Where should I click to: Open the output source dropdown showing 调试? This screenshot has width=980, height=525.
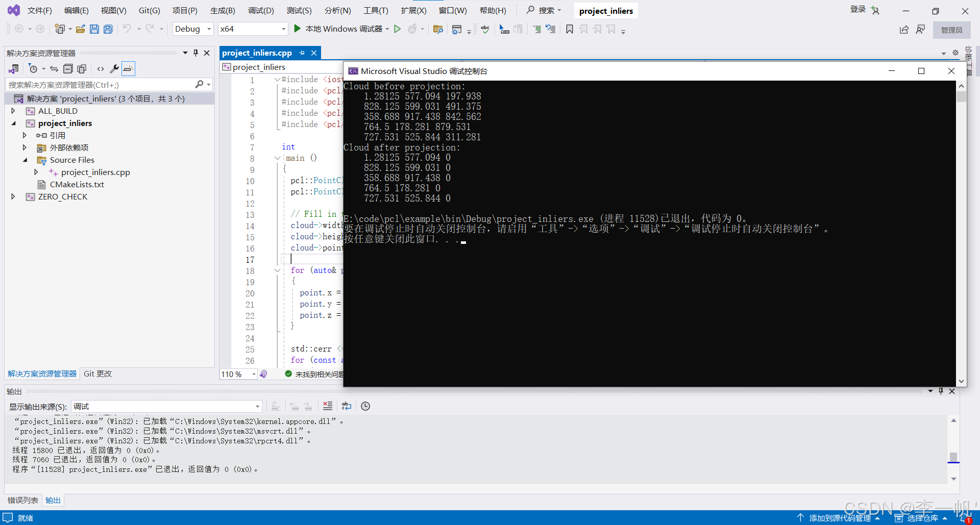point(166,406)
